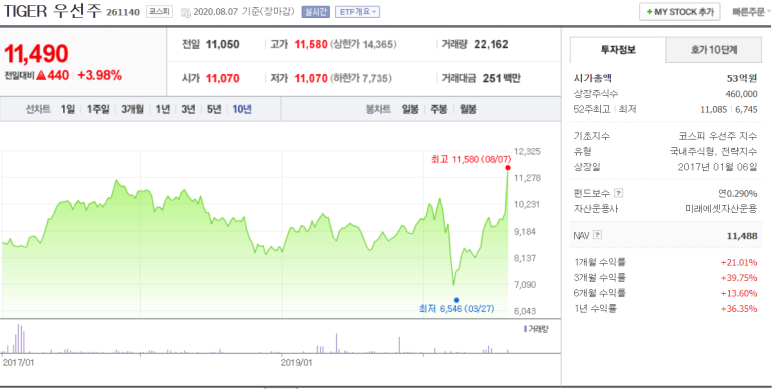The width and height of the screenshot is (773, 389).
Task: Select the stock code 261140
Action: point(123,12)
